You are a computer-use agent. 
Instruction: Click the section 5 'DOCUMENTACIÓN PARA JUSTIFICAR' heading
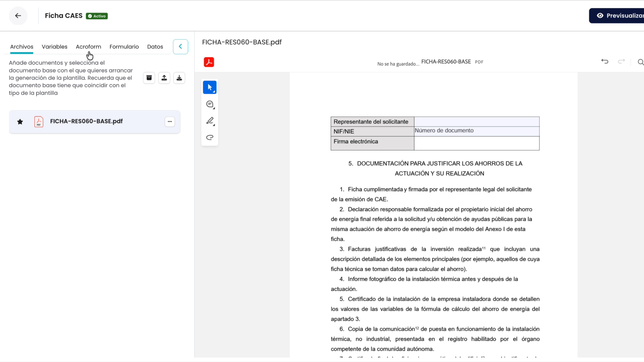435,168
